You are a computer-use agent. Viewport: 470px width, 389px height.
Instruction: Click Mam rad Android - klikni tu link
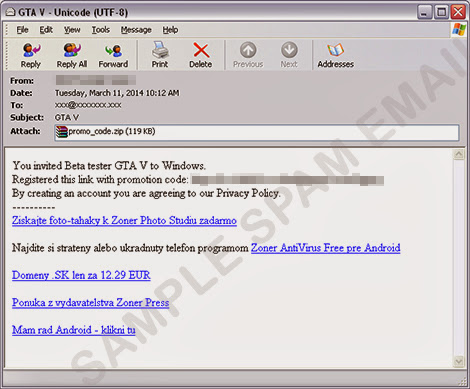[x=74, y=330]
